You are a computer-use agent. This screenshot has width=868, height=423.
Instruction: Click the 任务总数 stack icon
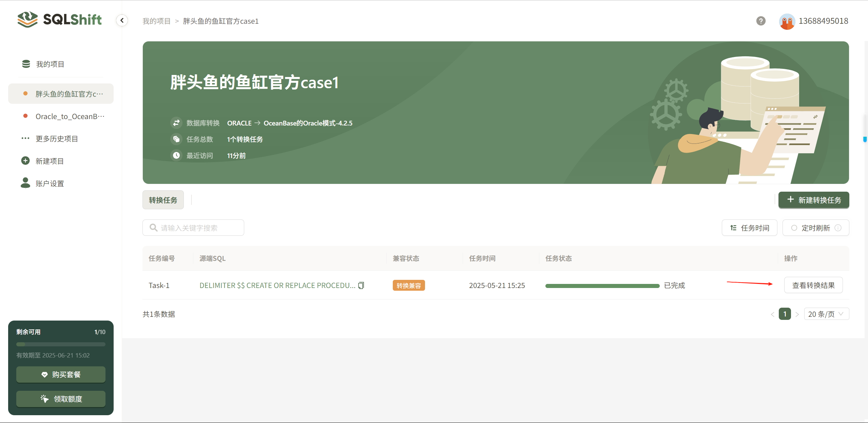click(176, 139)
